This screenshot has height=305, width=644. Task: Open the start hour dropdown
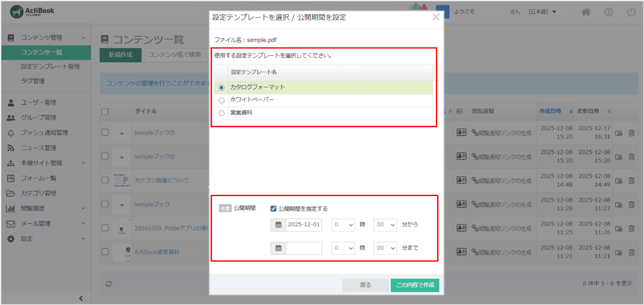343,225
